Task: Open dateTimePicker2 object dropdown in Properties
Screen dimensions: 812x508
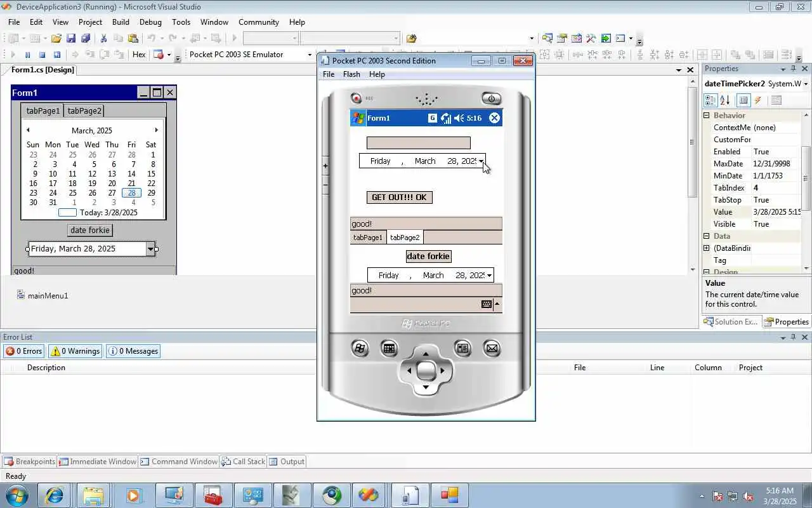Action: [x=806, y=84]
